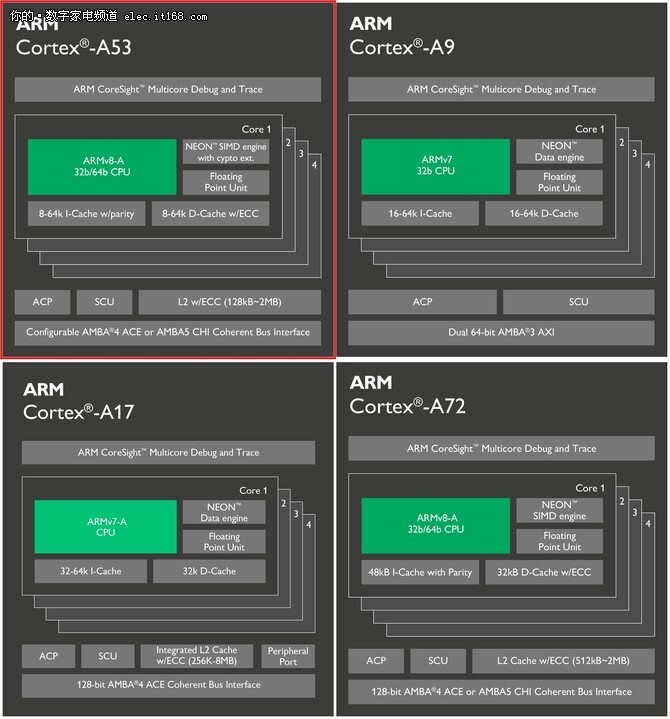The image size is (670, 719).
Task: Select the '8-64k D-Cache w/ECC' block
Action: tap(210, 214)
